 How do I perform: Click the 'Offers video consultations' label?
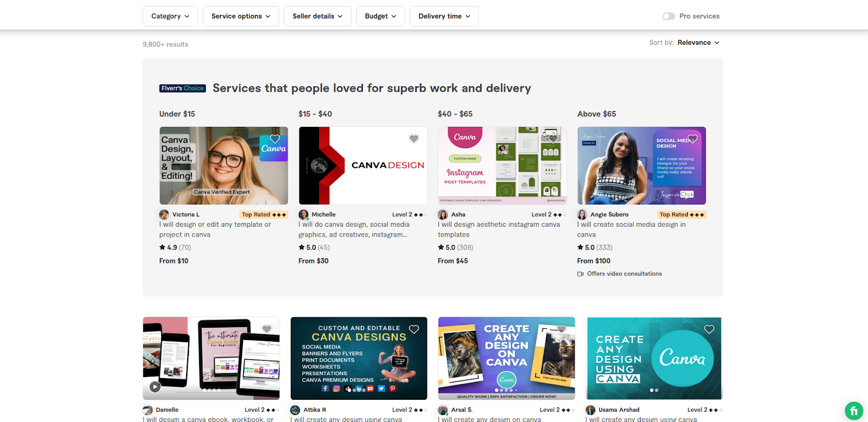[624, 274]
